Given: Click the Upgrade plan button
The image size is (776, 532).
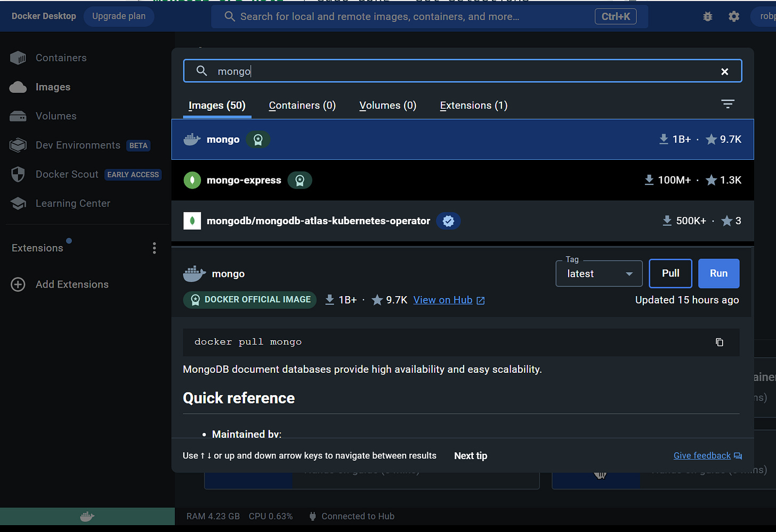Looking at the screenshot, I should [x=119, y=16].
